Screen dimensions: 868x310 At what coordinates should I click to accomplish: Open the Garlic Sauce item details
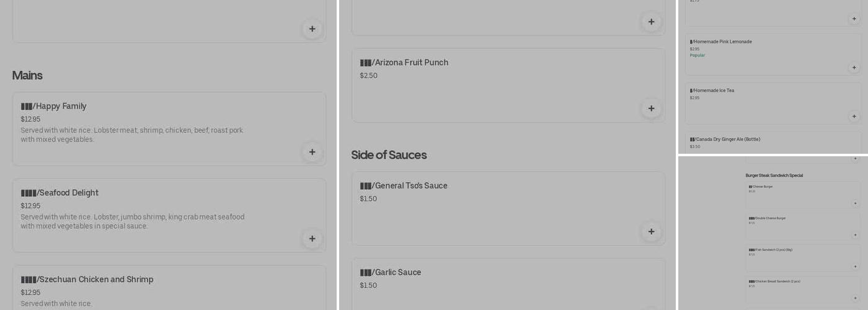click(397, 273)
